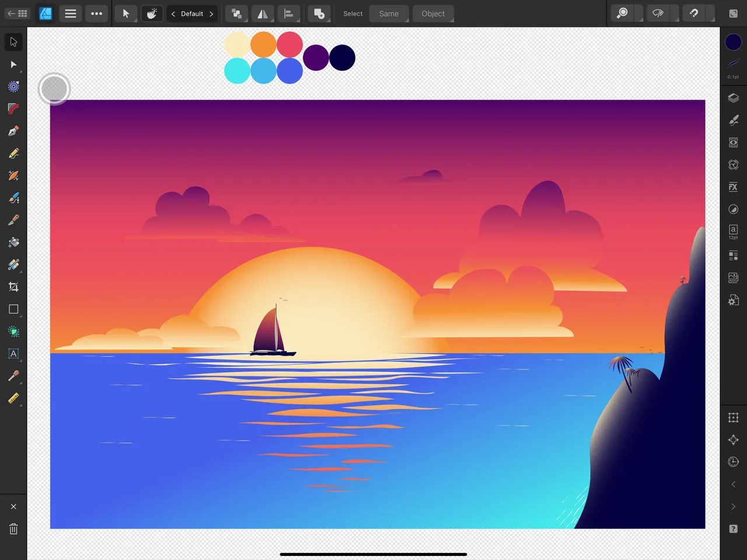Open the Brushes studio panel
The height and width of the screenshot is (560, 747).
point(734,120)
